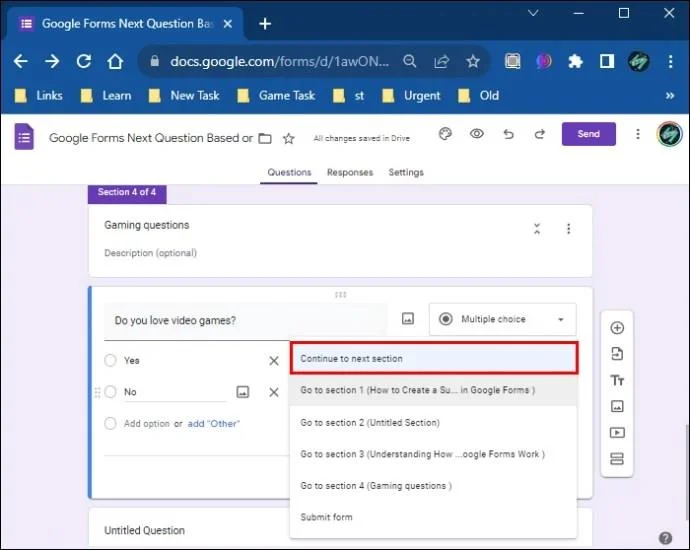690x550 pixels.
Task: Click the Chrome profile avatar
Action: click(639, 61)
